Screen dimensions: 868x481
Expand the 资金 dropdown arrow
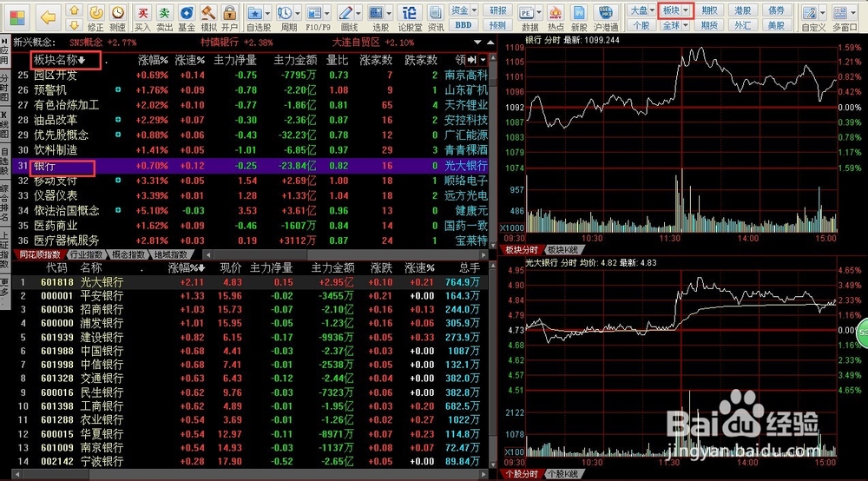pos(475,10)
